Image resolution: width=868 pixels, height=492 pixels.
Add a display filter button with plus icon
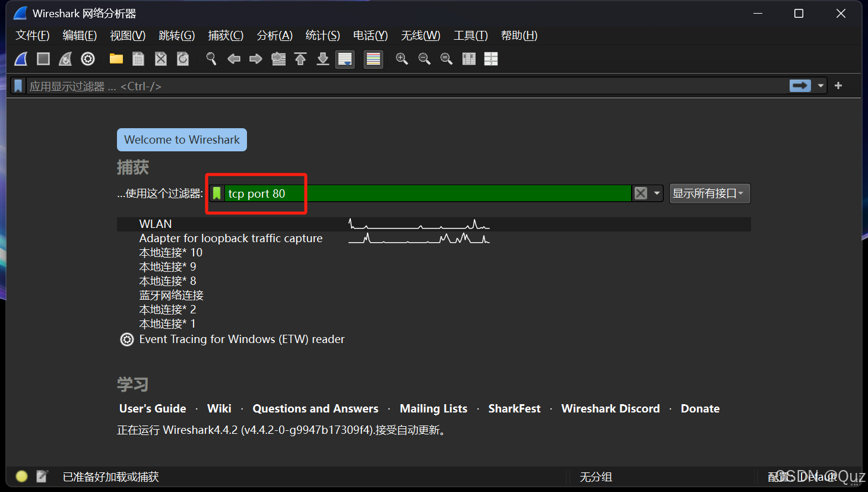838,86
